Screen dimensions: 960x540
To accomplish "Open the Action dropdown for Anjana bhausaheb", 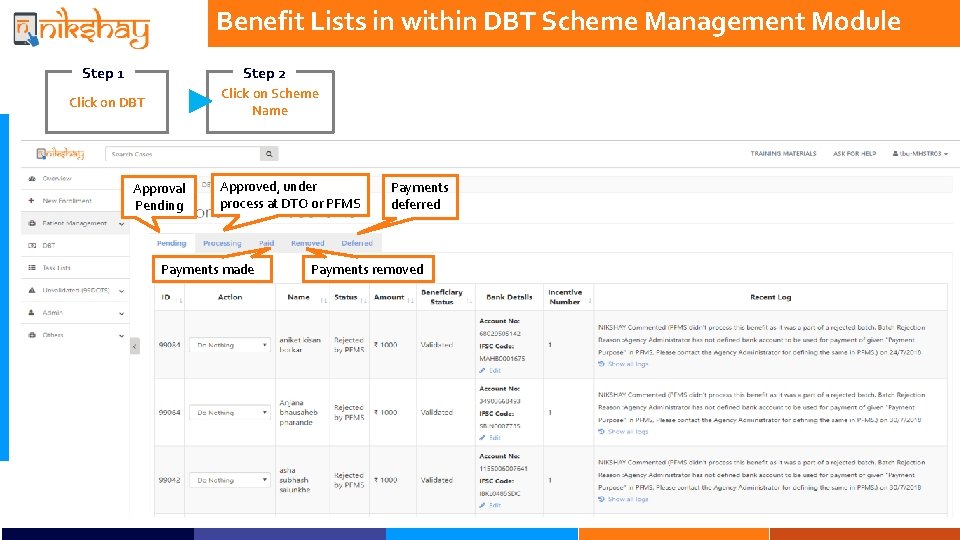I will (x=230, y=413).
